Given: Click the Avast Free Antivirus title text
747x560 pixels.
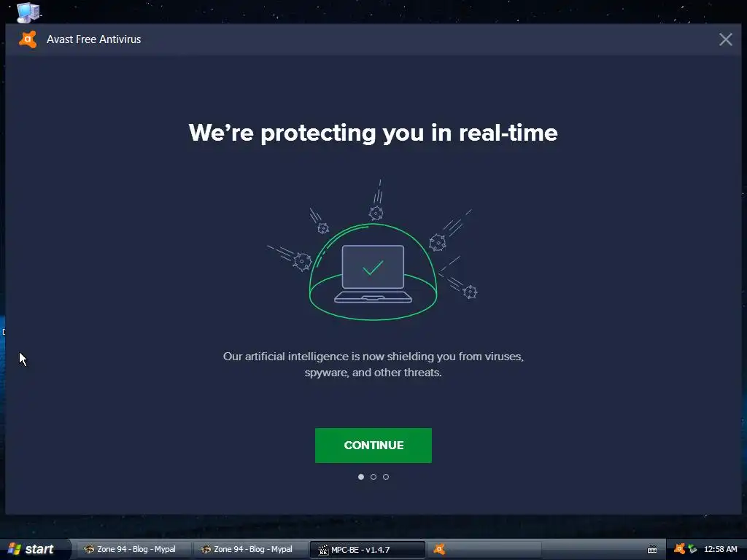Looking at the screenshot, I should tap(94, 39).
